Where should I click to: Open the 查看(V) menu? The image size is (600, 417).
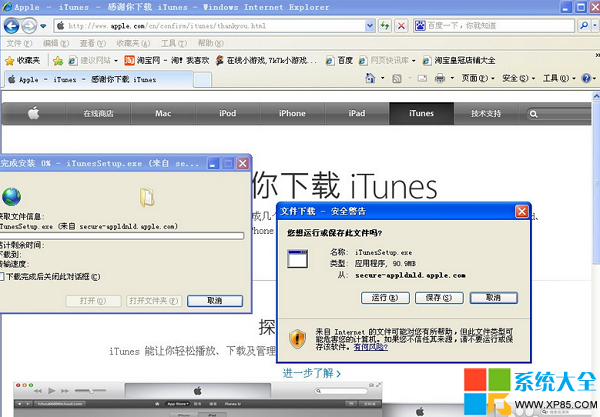pyautogui.click(x=92, y=43)
